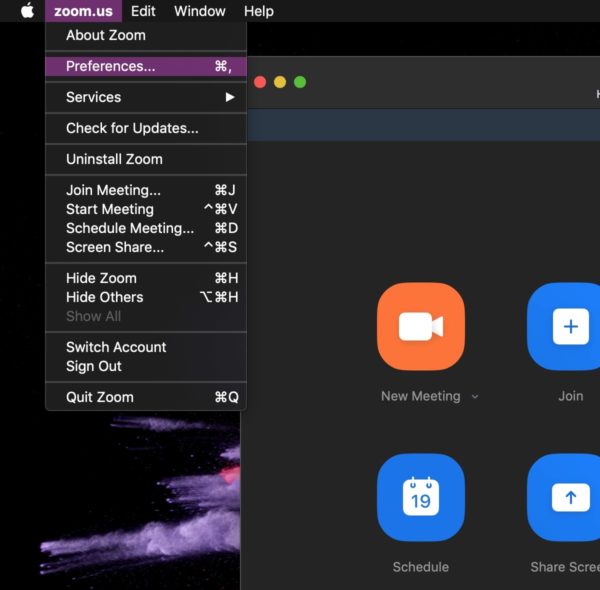Select About Zoom menu item
Image resolution: width=600 pixels, height=590 pixels.
click(x=106, y=35)
